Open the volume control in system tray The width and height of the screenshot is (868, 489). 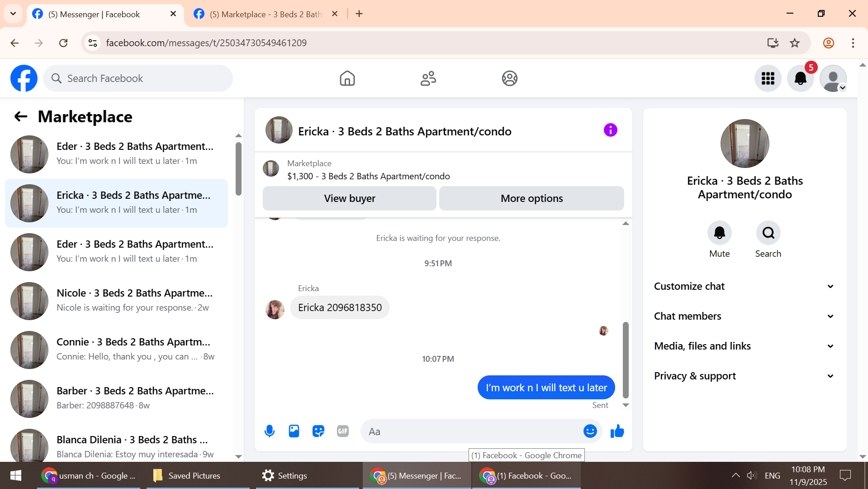752,475
